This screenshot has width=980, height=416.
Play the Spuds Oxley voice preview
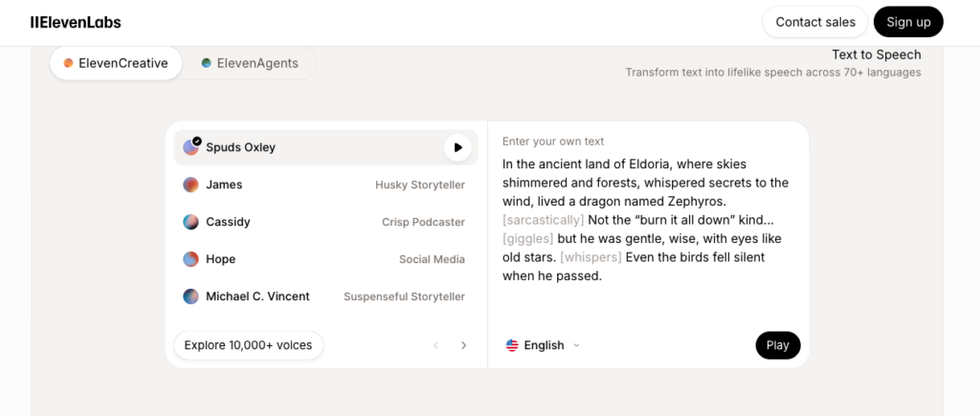[x=458, y=147]
